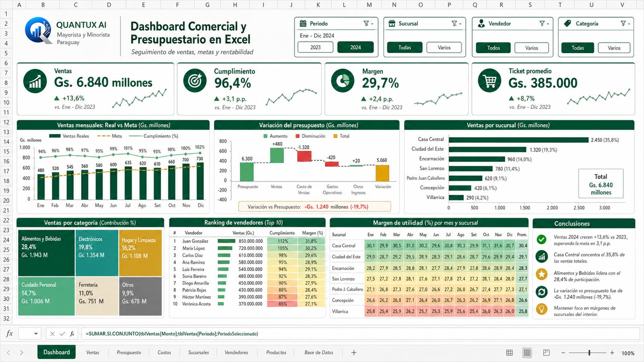Image resolution: width=644 pixels, height=362 pixels.
Task: Click the green checkmark conclusion icon
Action: click(542, 239)
